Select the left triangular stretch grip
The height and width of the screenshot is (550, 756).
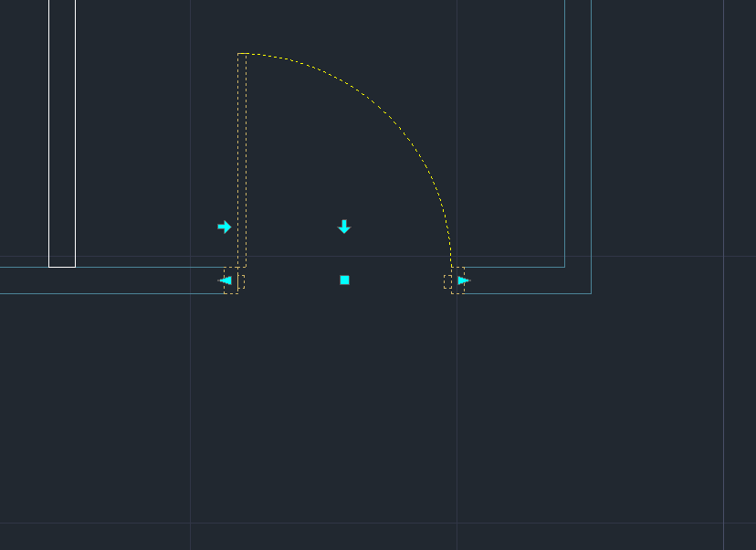(225, 280)
